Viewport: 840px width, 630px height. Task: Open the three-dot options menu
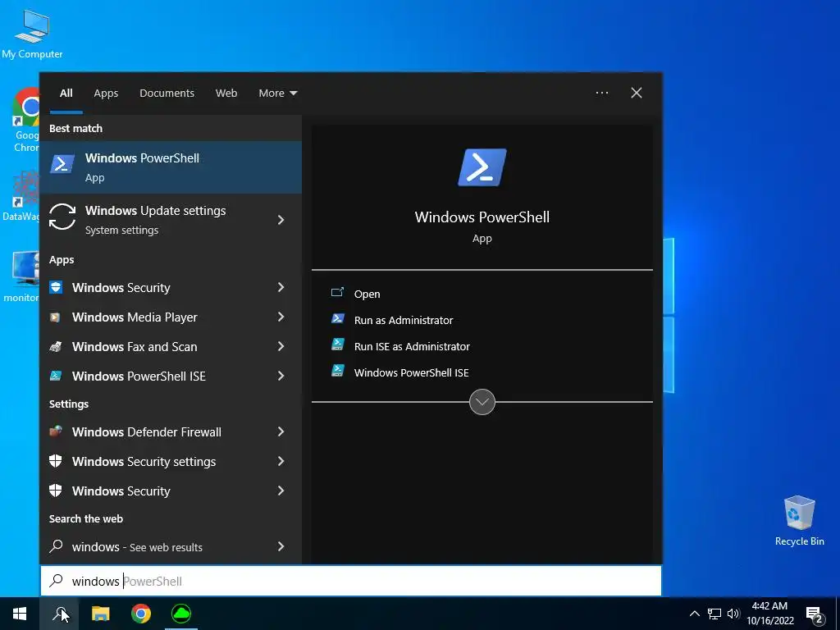coord(602,93)
